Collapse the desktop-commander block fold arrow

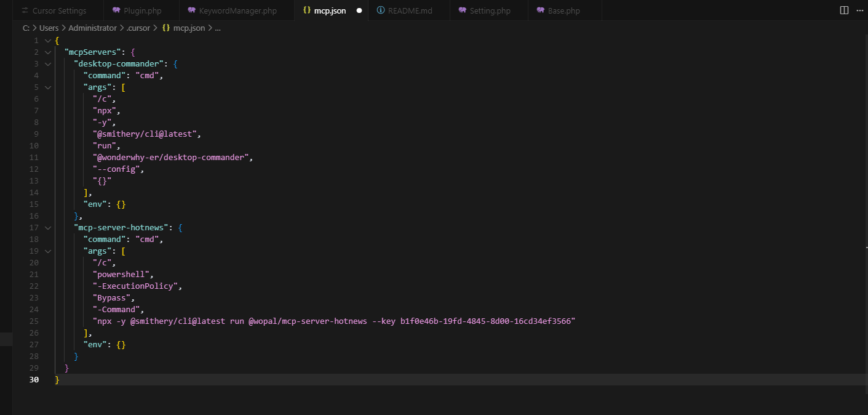click(48, 64)
